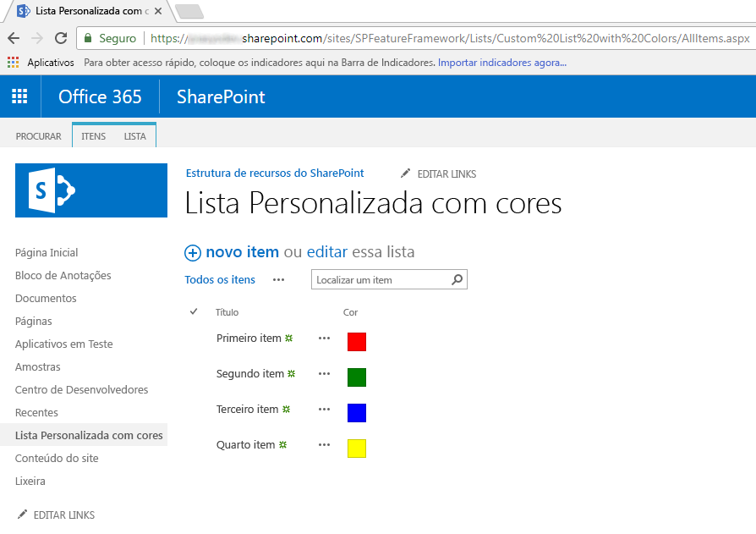Viewport: 756px width, 534px height.
Task: Click the browser address bar URL
Action: 450,38
